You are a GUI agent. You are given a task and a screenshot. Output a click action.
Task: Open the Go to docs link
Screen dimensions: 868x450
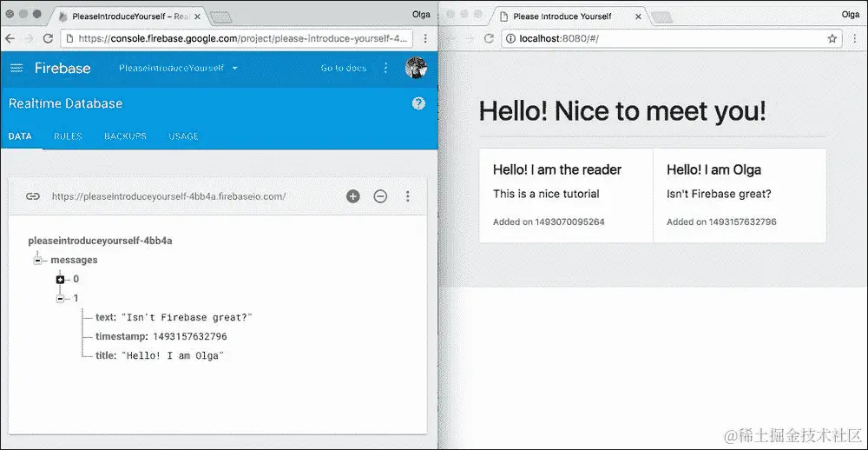(x=343, y=68)
